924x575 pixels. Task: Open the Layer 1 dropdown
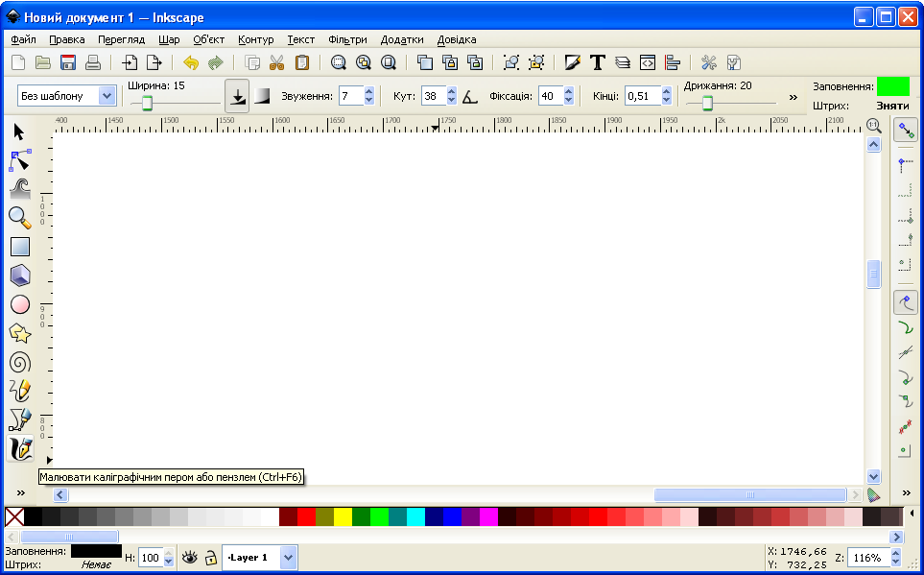[x=289, y=557]
